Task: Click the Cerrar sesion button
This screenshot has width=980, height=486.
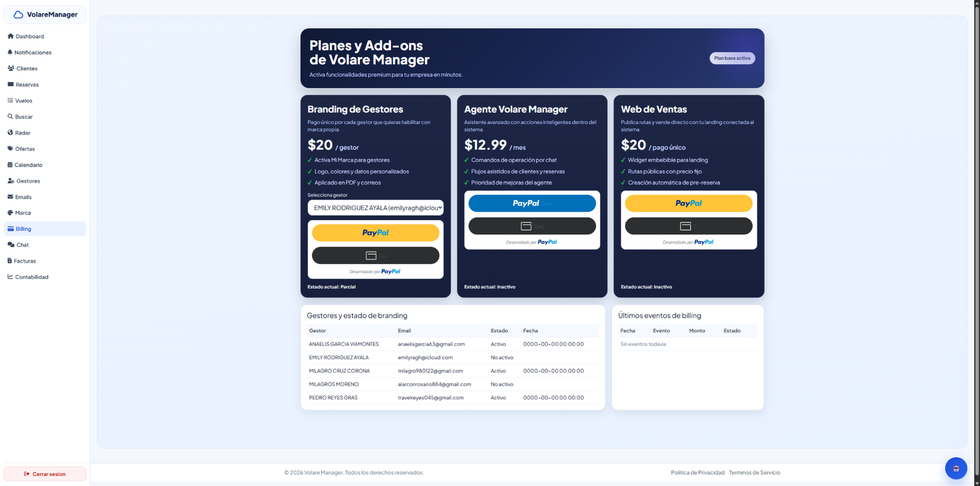Action: click(45, 474)
